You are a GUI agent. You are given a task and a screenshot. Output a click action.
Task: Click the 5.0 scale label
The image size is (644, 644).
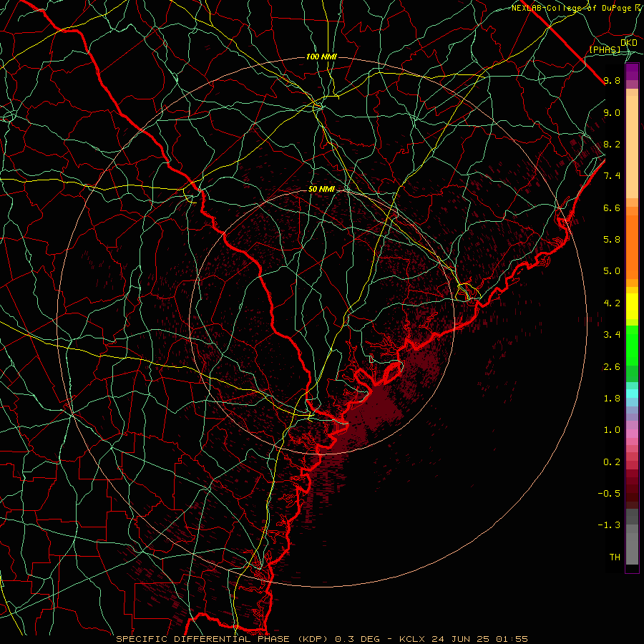click(612, 271)
